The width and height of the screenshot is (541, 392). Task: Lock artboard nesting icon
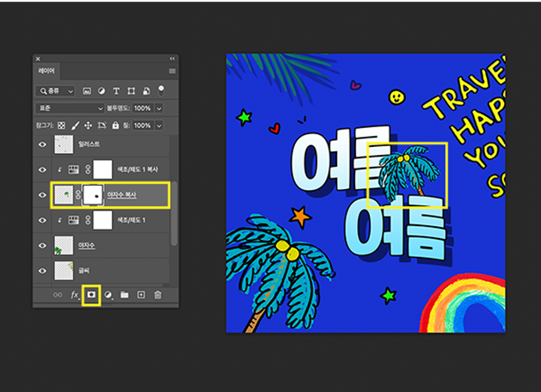[x=101, y=126]
